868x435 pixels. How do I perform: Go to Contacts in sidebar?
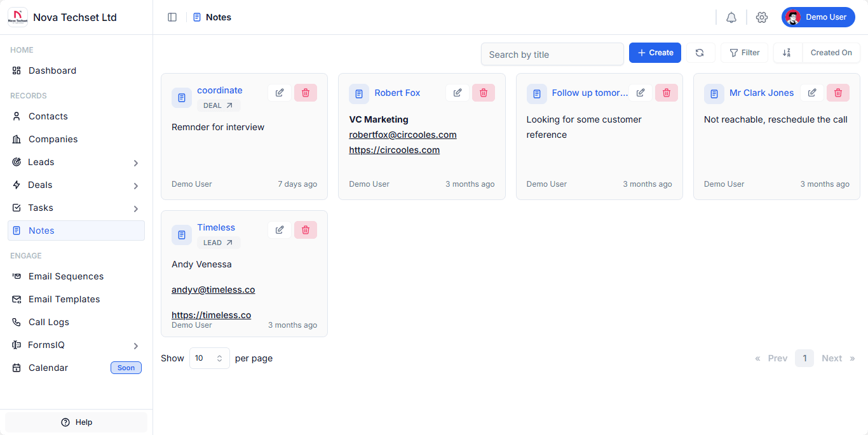pyautogui.click(x=48, y=116)
